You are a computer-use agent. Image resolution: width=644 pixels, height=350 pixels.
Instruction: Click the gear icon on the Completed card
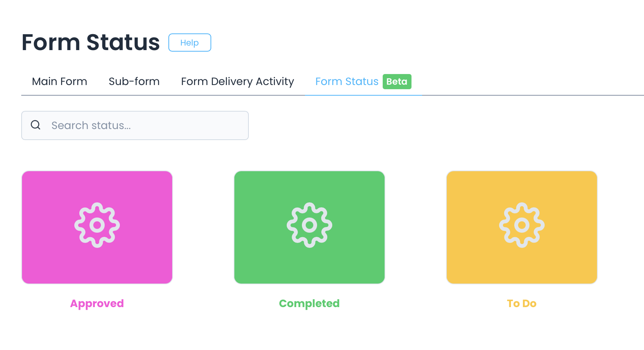coord(309,225)
